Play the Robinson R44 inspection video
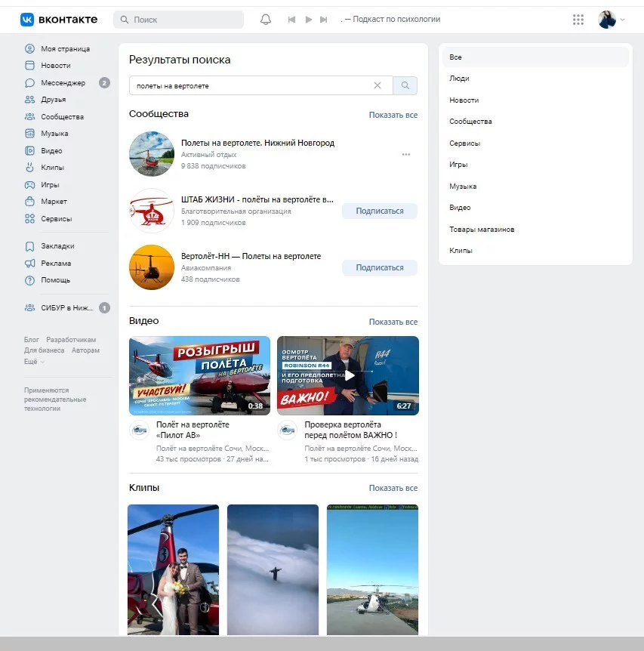 point(348,375)
